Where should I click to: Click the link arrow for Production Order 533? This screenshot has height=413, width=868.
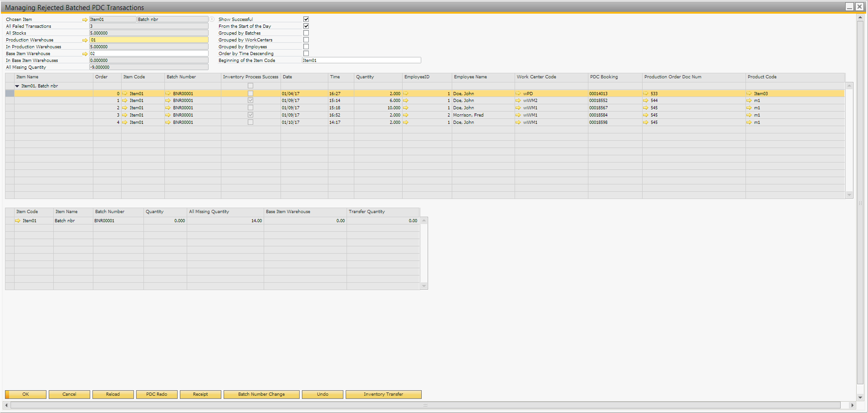pyautogui.click(x=646, y=93)
